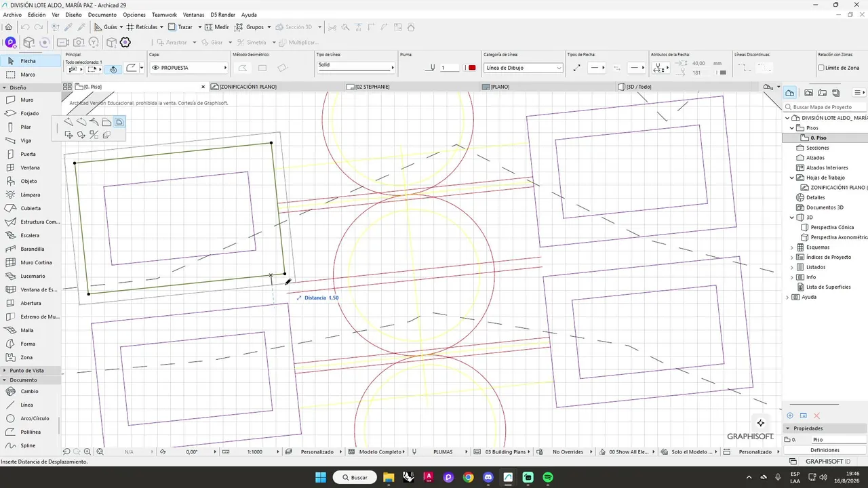Open the D5 Render menu
Viewport: 868px width, 488px height.
pyautogui.click(x=222, y=14)
